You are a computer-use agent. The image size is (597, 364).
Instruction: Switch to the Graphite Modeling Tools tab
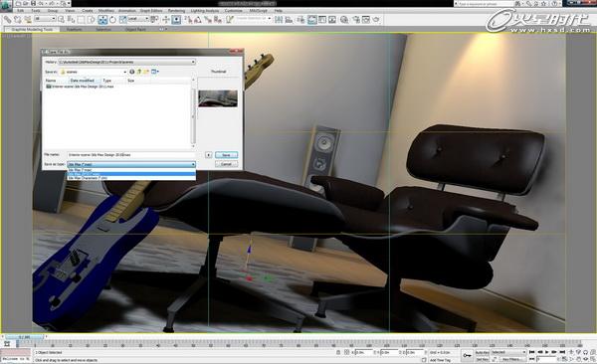click(32, 29)
